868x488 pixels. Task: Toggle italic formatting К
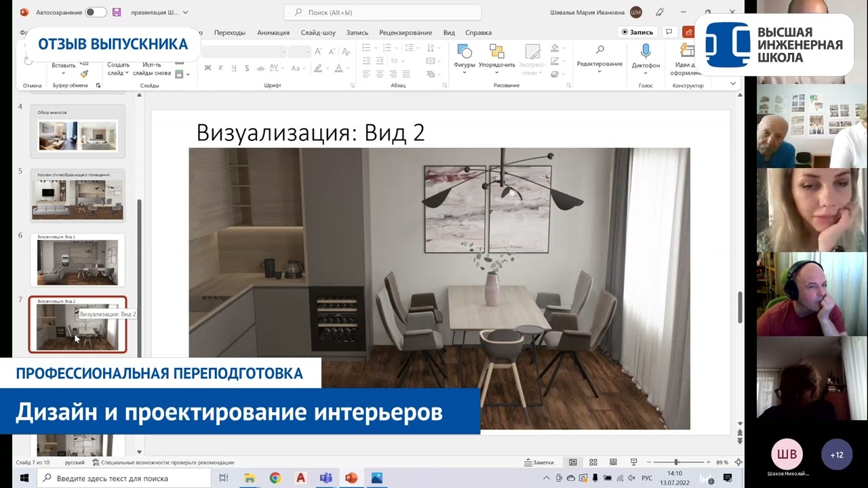(x=222, y=68)
